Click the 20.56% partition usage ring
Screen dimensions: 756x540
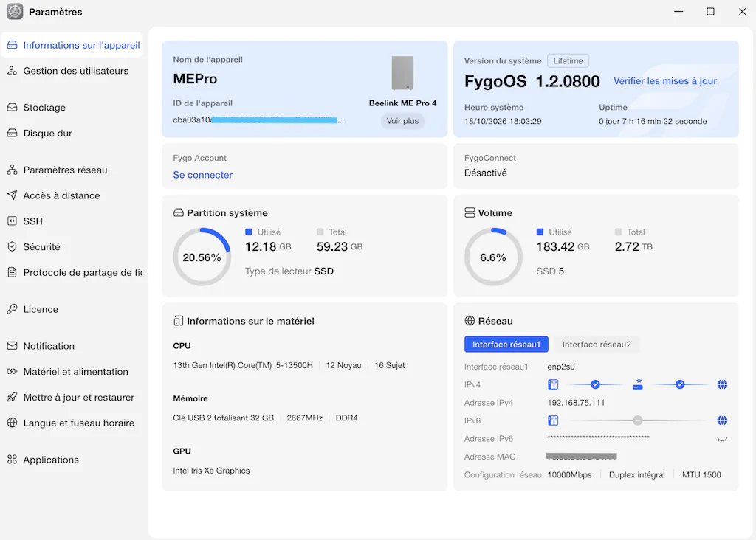click(x=202, y=257)
